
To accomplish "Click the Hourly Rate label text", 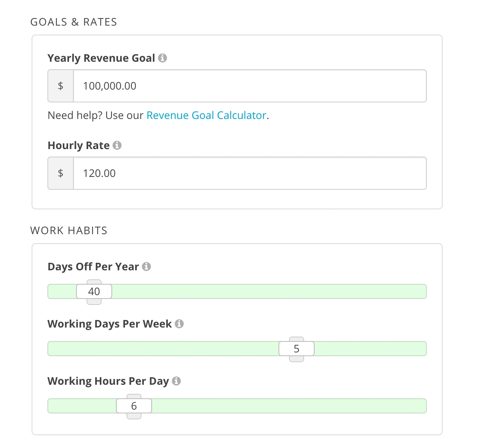I will [79, 145].
